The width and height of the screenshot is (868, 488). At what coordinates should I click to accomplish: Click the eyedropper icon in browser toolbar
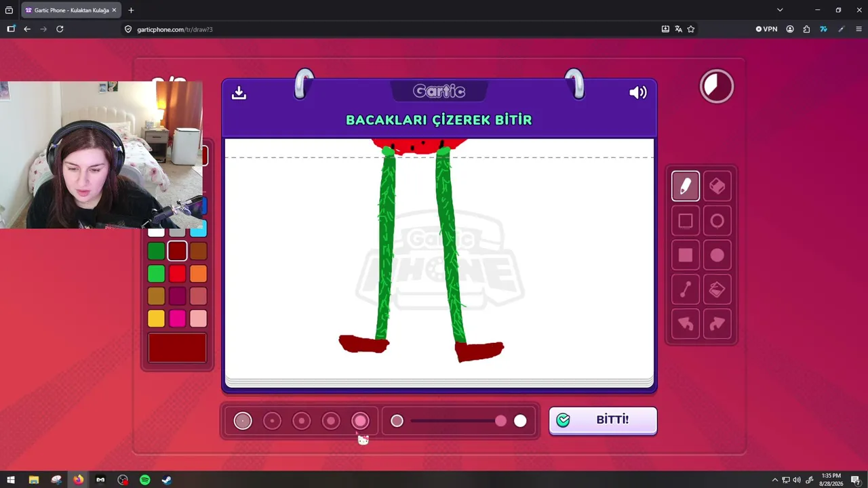(841, 29)
